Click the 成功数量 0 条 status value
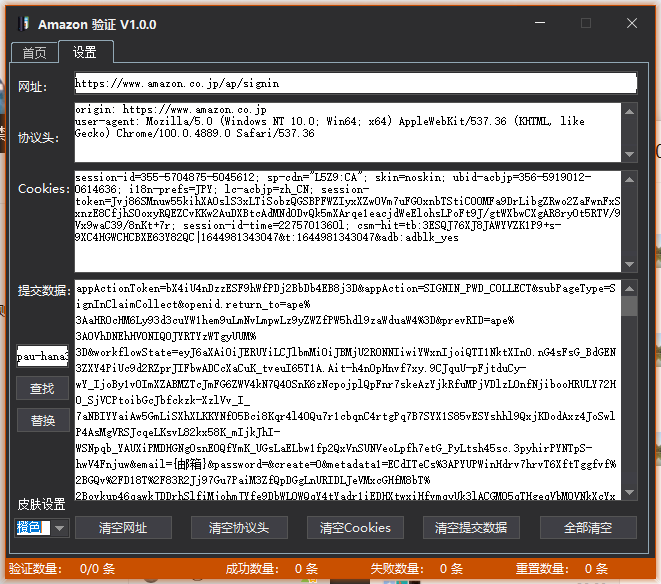Viewport: 661px width, 584px height. (x=306, y=568)
